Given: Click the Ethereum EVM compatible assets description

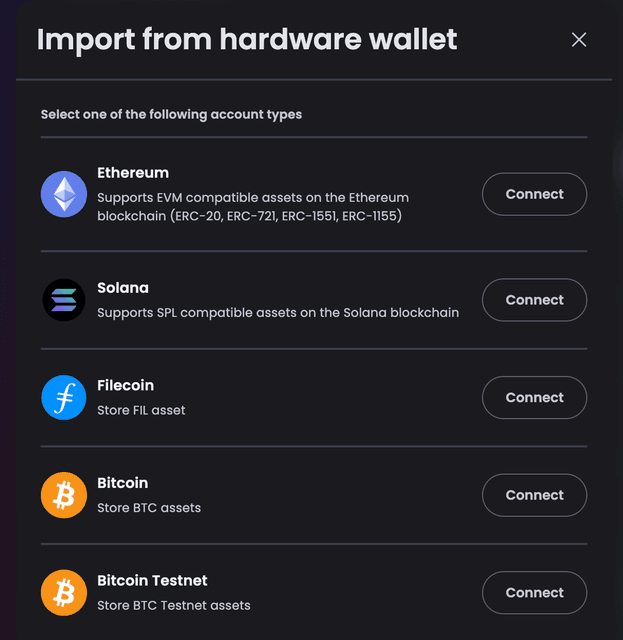Looking at the screenshot, I should tap(253, 207).
